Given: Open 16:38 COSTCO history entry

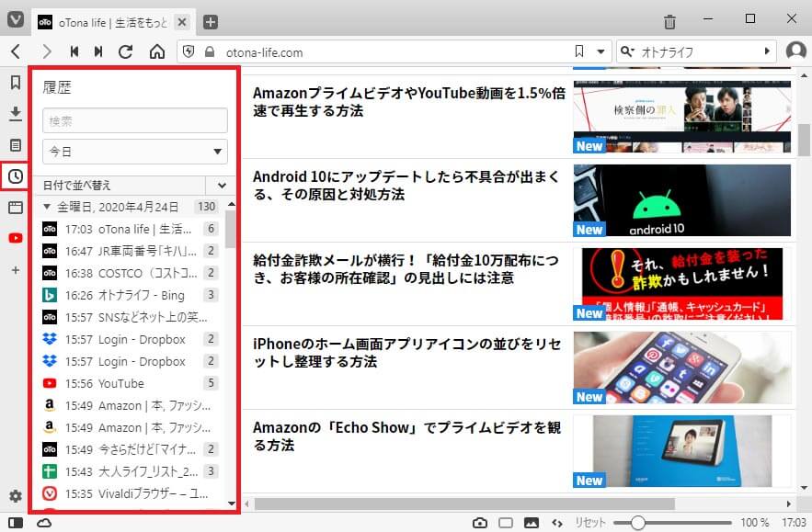Looking at the screenshot, I should coord(130,273).
